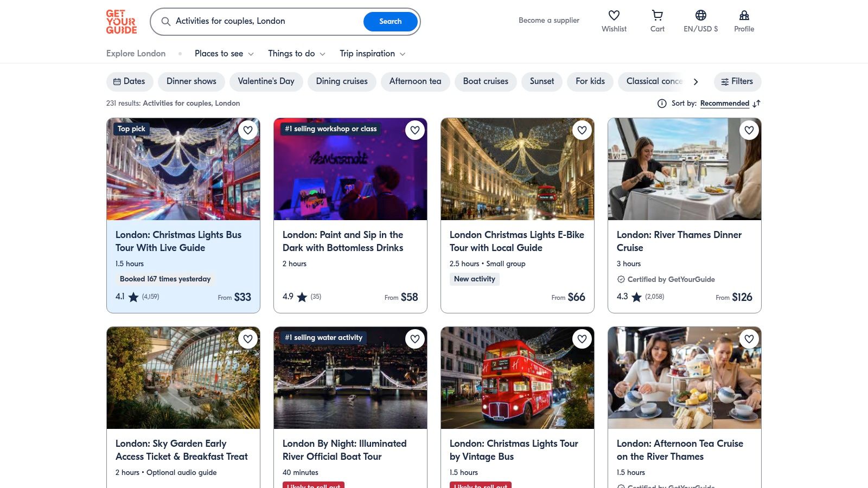Toggle wishlist heart on Paint and Sip card
Image resolution: width=868 pixels, height=488 pixels.
point(415,130)
